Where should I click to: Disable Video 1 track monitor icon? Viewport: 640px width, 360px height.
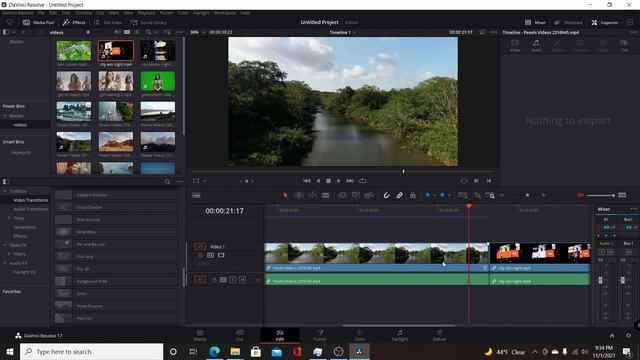221,256
